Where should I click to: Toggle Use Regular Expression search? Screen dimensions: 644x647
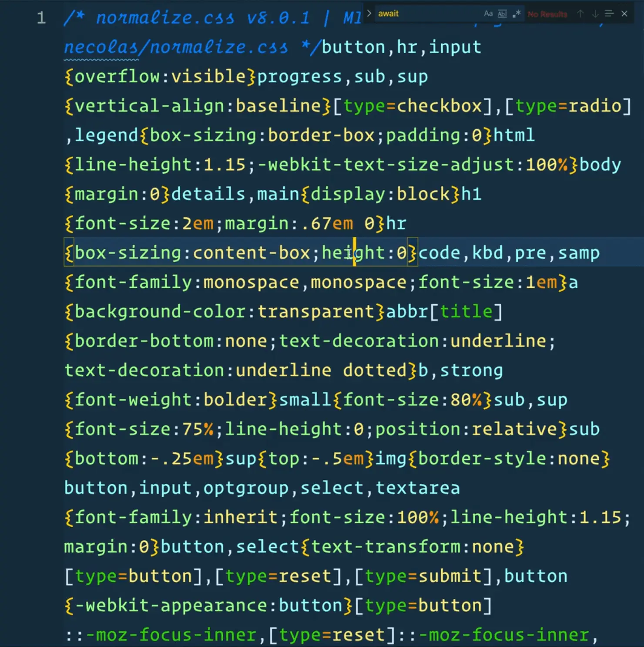click(x=517, y=13)
